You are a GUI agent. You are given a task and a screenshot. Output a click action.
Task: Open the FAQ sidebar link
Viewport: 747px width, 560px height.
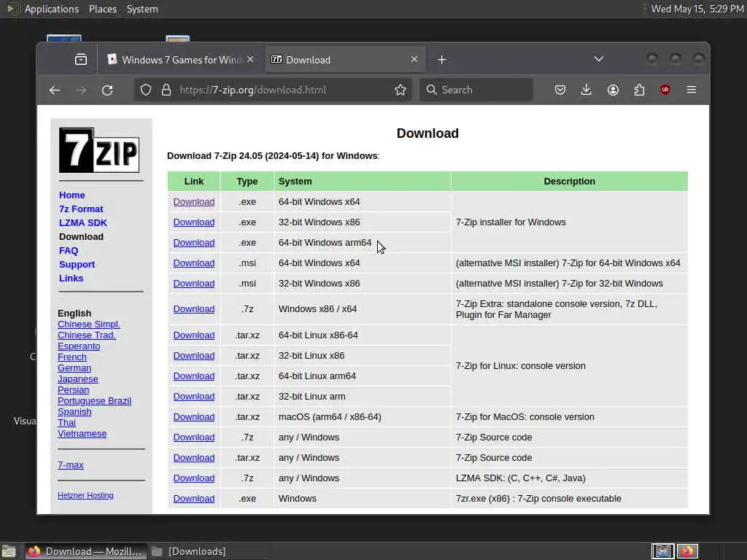pos(69,251)
